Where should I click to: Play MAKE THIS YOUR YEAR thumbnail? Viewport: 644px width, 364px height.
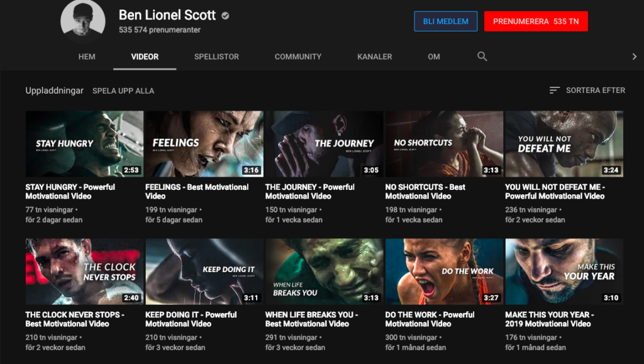(x=564, y=272)
